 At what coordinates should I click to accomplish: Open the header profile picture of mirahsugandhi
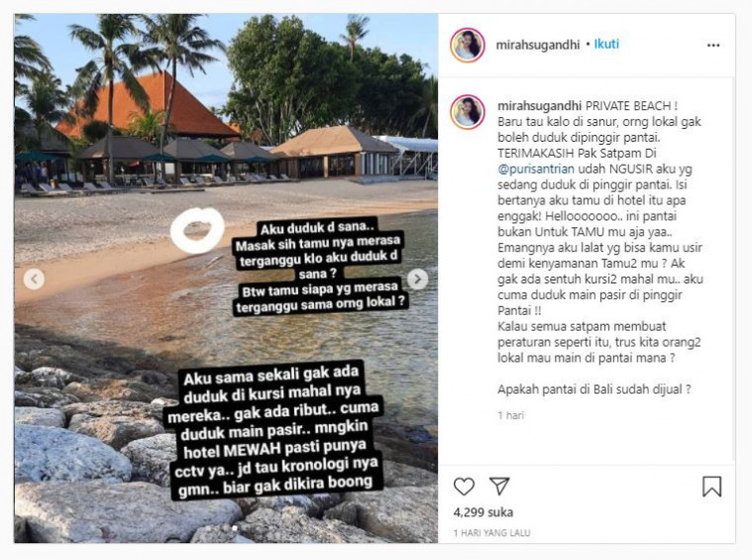[468, 46]
